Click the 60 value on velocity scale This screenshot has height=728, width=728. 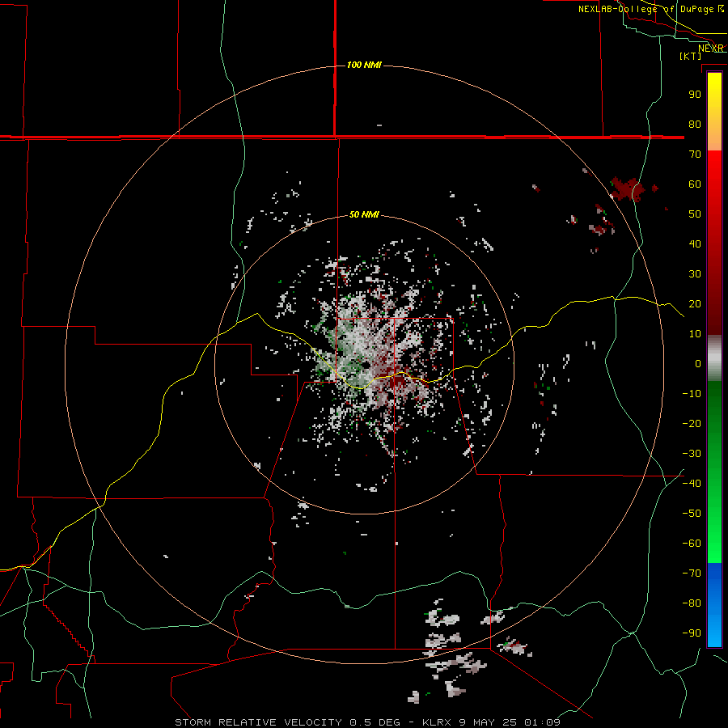[695, 184]
